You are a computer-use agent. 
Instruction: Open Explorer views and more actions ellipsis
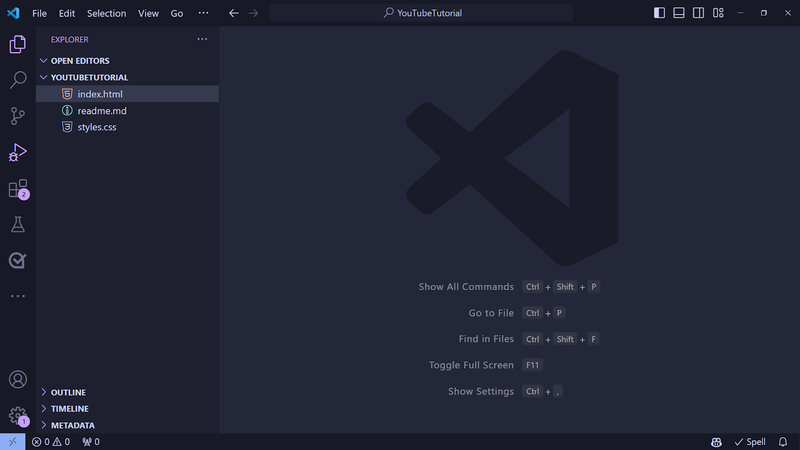click(x=203, y=39)
